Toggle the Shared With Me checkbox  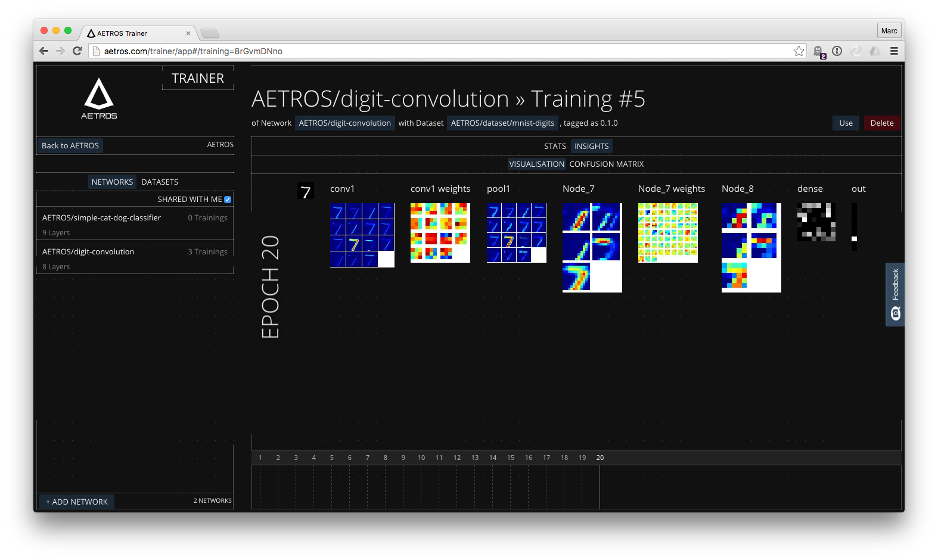tap(228, 200)
